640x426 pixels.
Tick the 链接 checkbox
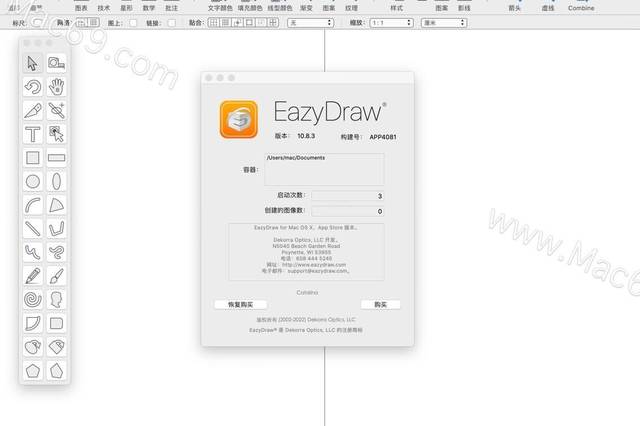[x=172, y=23]
